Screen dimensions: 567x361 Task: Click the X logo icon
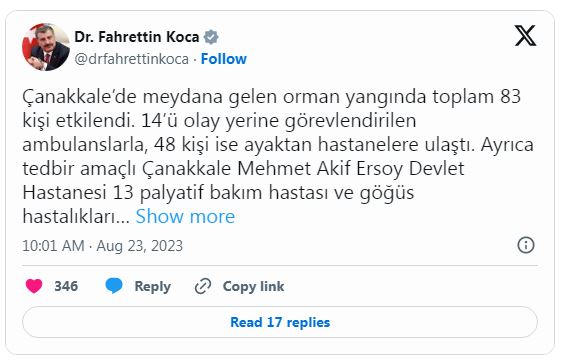click(x=525, y=35)
